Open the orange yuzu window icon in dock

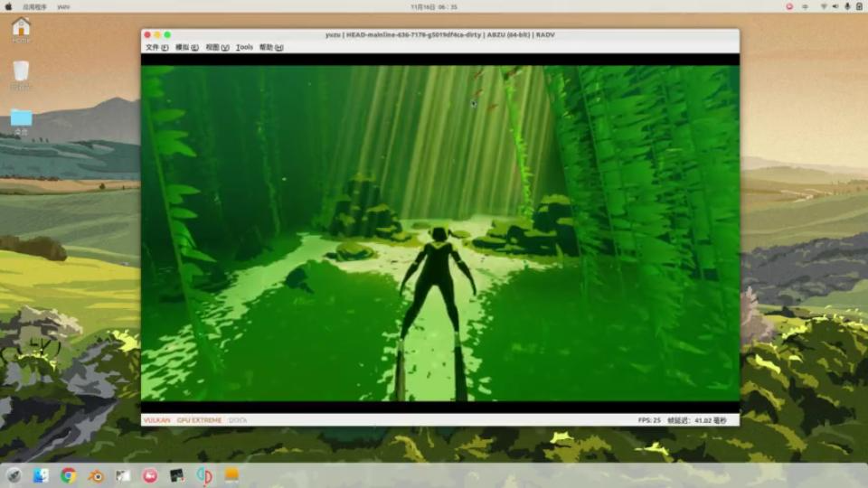click(231, 474)
